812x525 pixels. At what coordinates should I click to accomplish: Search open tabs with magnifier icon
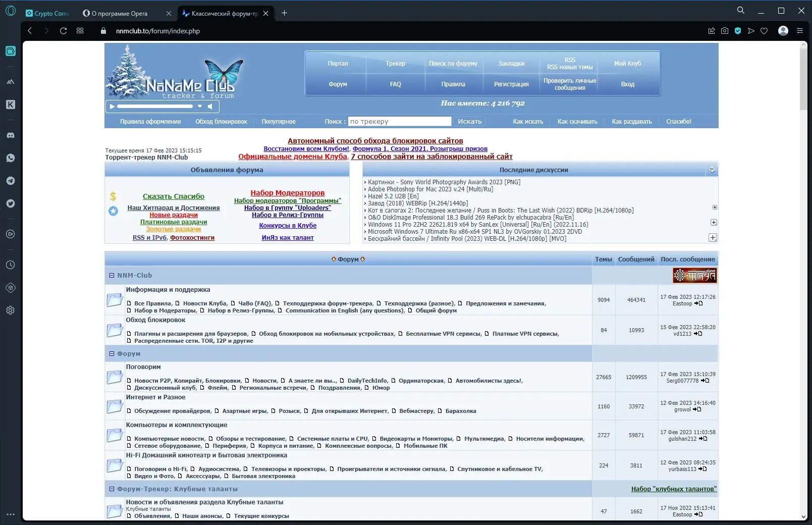click(741, 10)
